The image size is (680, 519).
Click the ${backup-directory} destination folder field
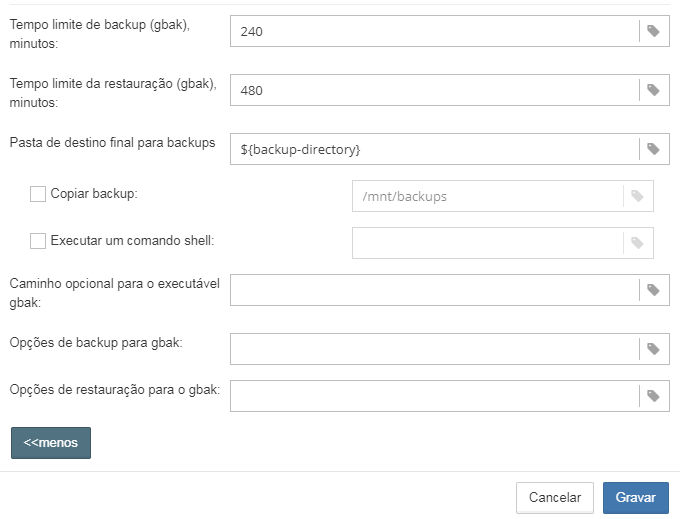pyautogui.click(x=434, y=149)
